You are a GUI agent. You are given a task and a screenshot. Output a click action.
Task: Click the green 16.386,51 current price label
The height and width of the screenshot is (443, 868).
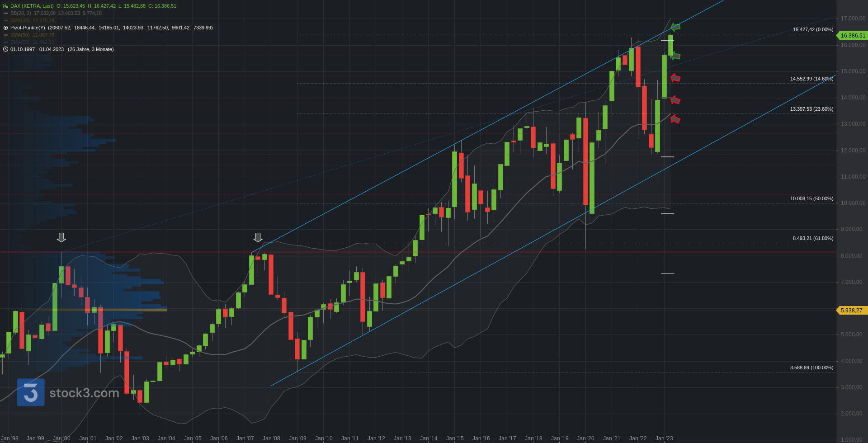pyautogui.click(x=853, y=36)
